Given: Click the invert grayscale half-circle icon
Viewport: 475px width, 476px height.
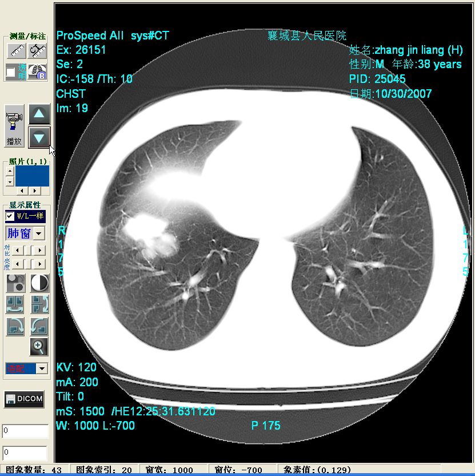Looking at the screenshot, I should (x=39, y=283).
